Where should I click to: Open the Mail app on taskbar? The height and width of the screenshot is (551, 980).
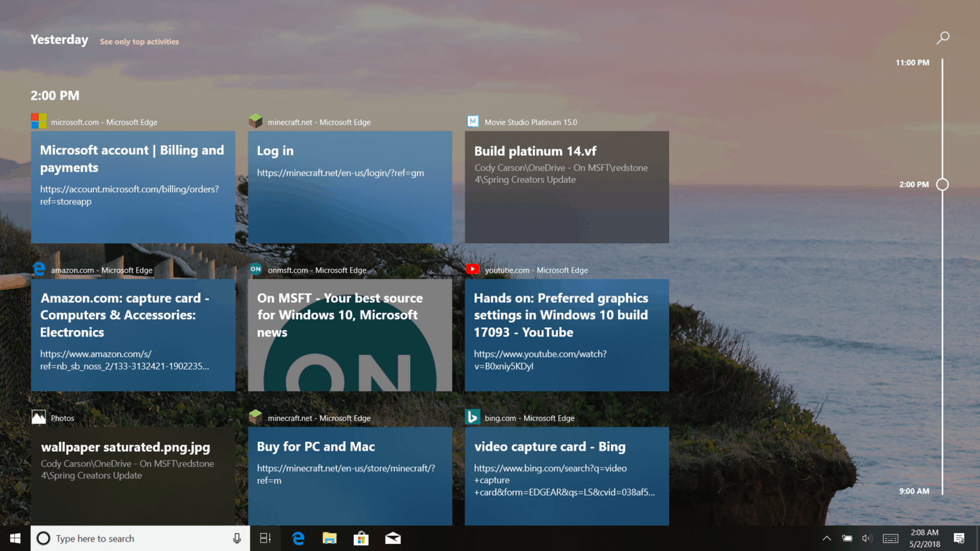coord(393,538)
